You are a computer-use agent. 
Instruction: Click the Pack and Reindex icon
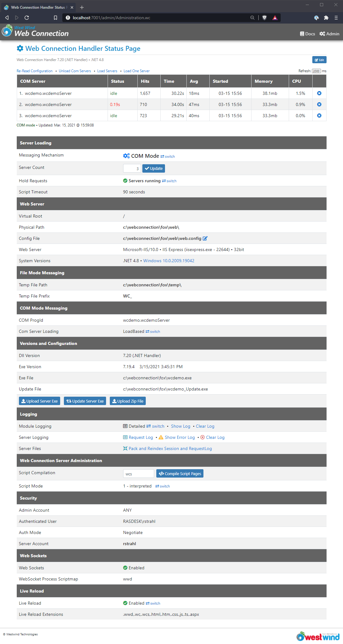pos(125,448)
